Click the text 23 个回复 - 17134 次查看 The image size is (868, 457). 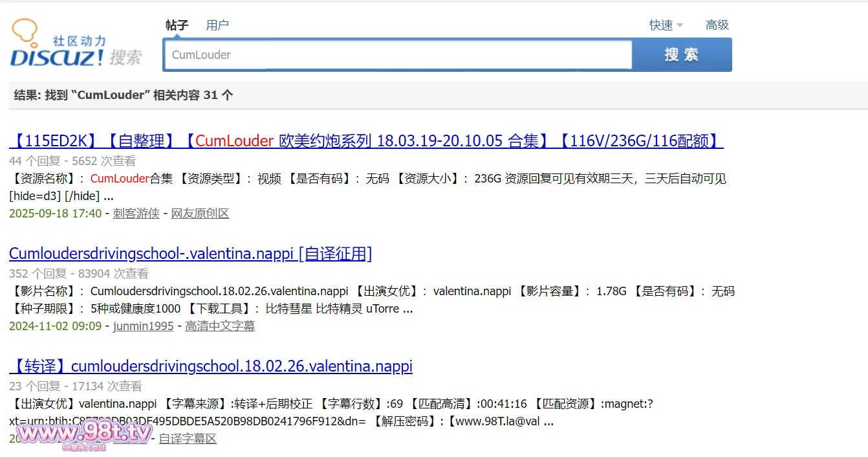(76, 386)
